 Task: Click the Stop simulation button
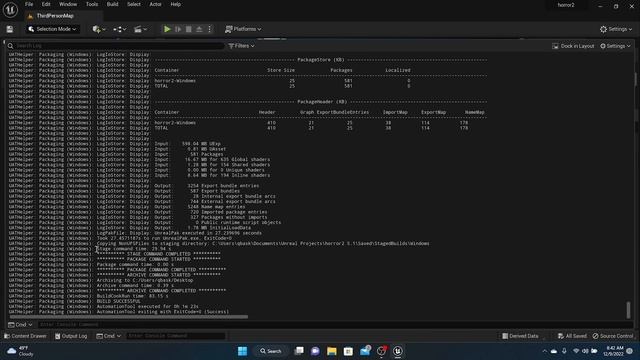point(189,29)
